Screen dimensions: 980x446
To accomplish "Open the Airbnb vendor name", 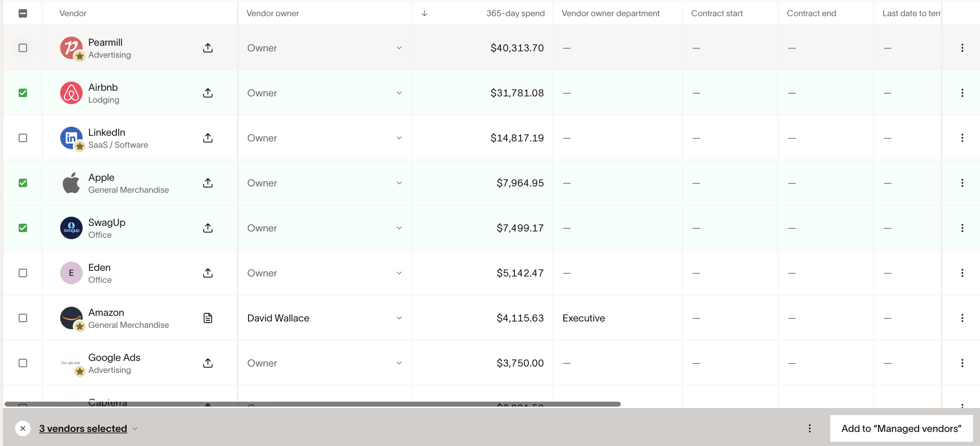I will [x=103, y=87].
